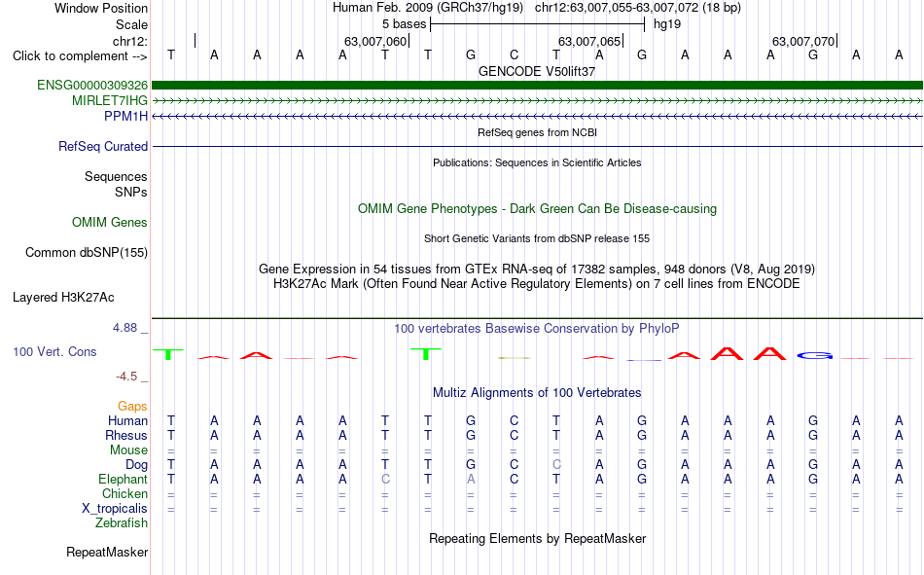Click the 63,007,065 ruler coordinate
Screen dimensions: 924x575
pos(589,41)
